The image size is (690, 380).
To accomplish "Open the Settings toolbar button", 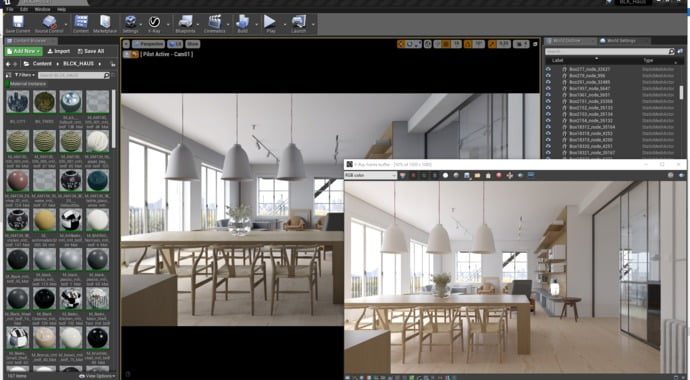I will point(130,24).
